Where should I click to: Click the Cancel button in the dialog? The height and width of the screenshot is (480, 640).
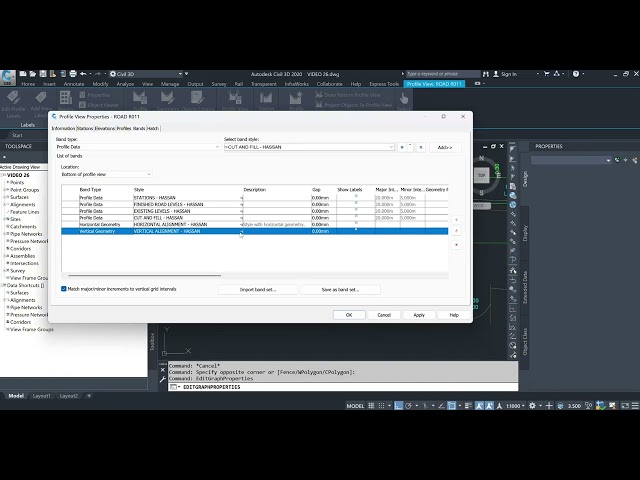coord(384,315)
